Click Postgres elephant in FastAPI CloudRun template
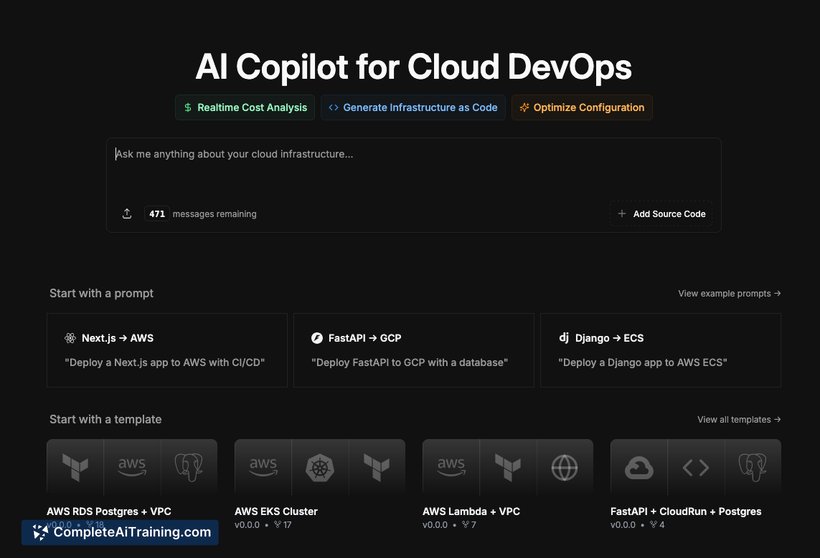This screenshot has height=558, width=820. 753,467
